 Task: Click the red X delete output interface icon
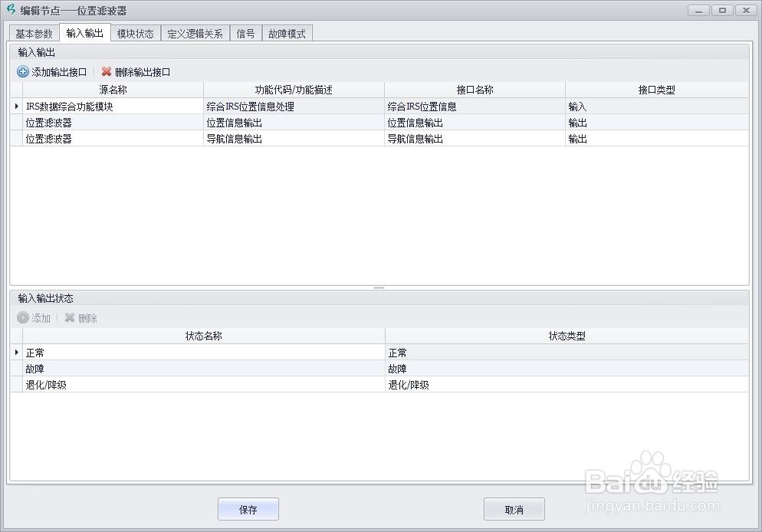(107, 72)
